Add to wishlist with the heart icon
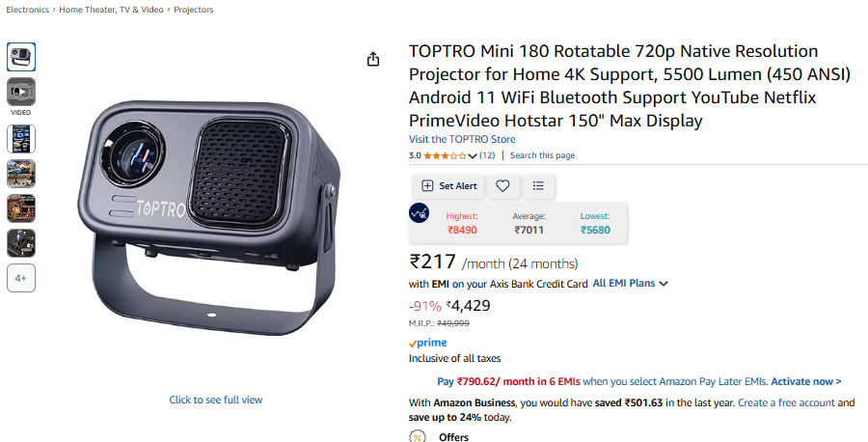Viewport: 868px width, 442px height. pyautogui.click(x=502, y=186)
